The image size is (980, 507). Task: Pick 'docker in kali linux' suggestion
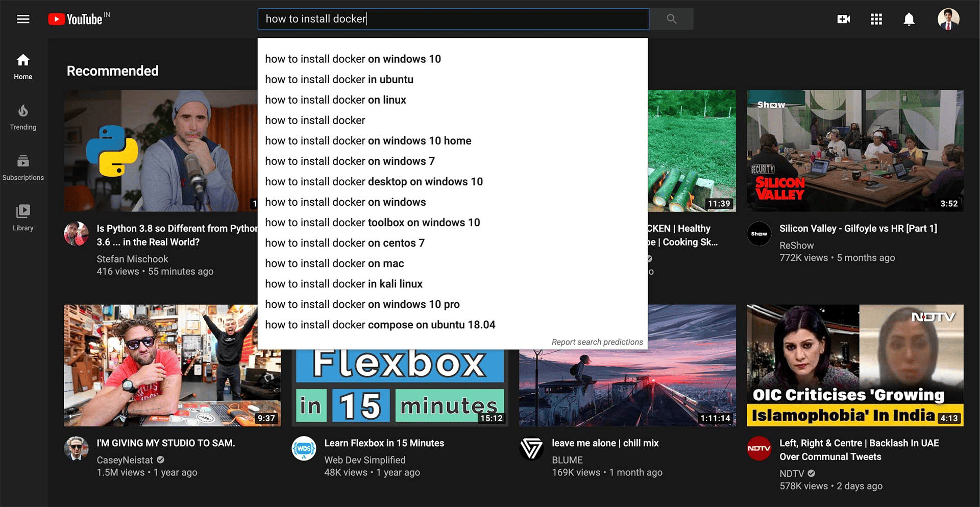[x=453, y=283]
